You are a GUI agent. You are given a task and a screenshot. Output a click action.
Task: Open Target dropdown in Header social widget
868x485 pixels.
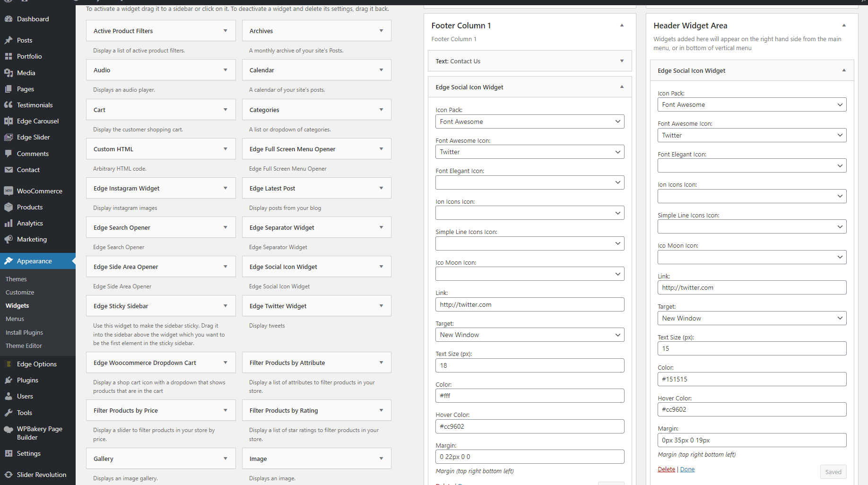752,318
